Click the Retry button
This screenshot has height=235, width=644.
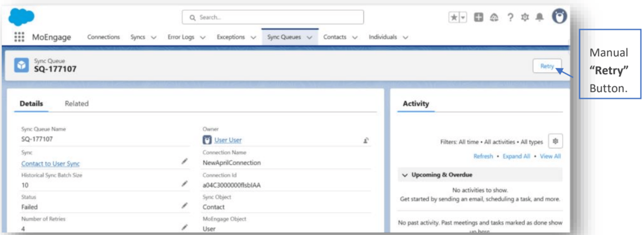click(x=547, y=66)
